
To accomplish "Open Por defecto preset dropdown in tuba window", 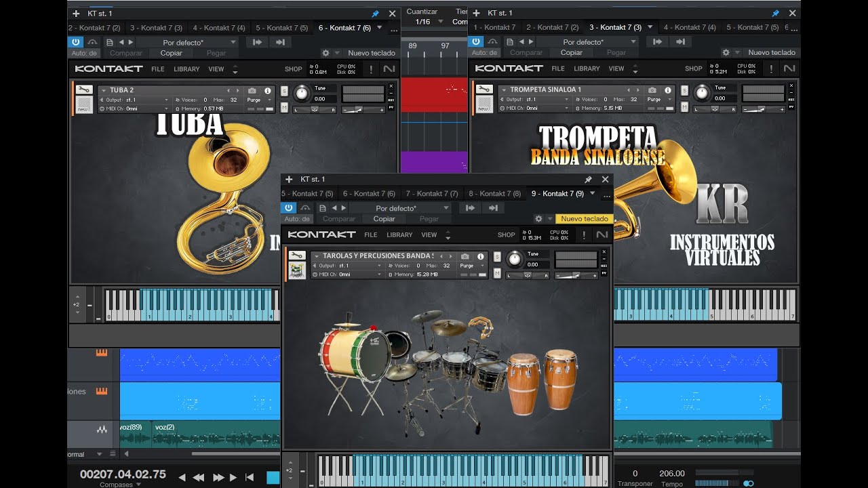I will point(186,42).
